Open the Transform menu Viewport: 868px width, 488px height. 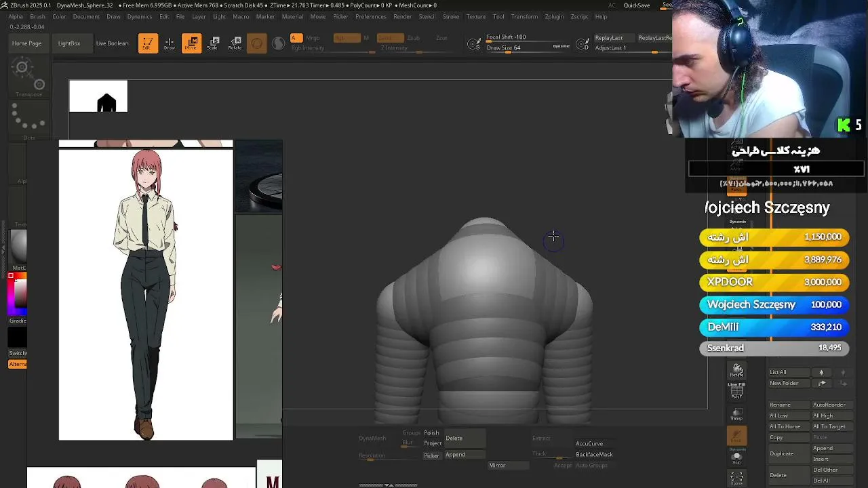coord(524,16)
